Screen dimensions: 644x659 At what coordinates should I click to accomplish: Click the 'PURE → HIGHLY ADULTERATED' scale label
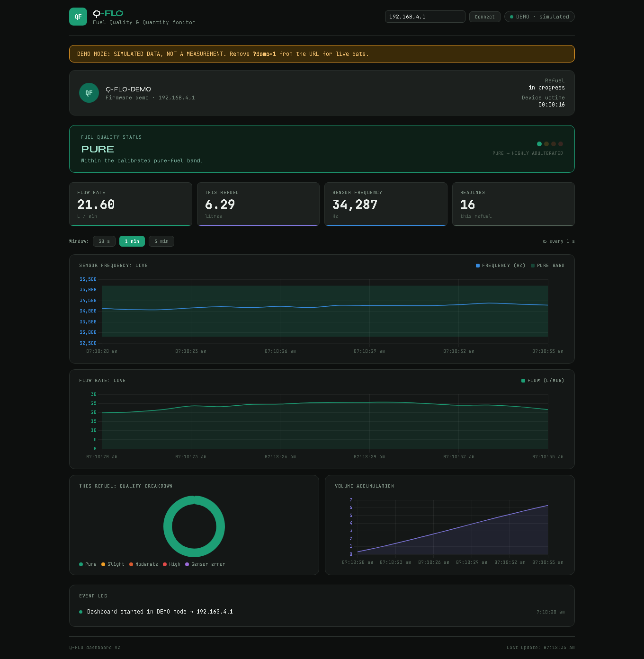[x=528, y=153]
